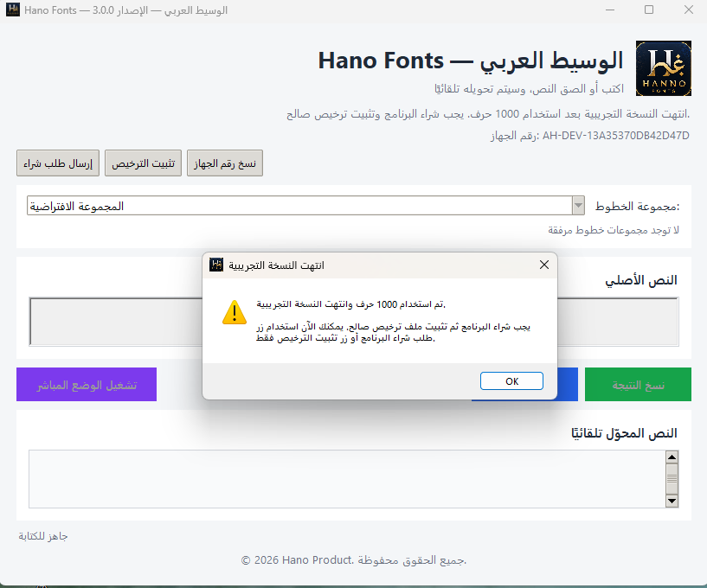Open the مجموعة الخطوط dropdown arrow
The height and width of the screenshot is (588, 707).
tap(578, 206)
